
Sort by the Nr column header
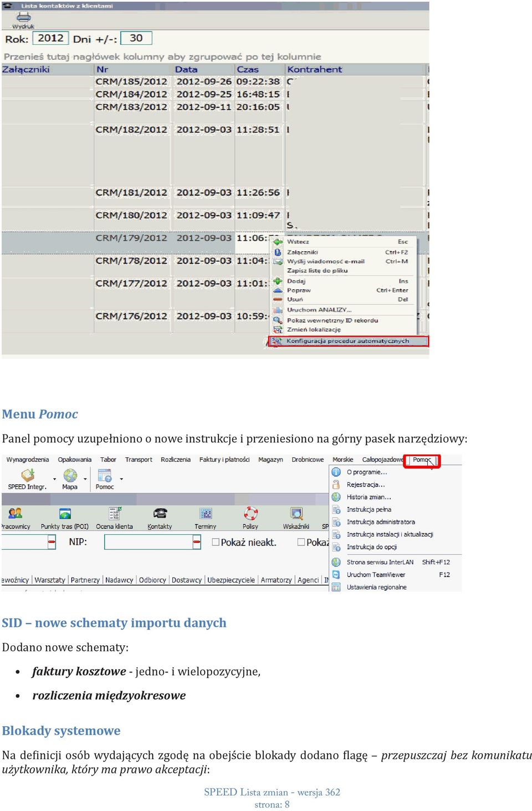point(133,69)
